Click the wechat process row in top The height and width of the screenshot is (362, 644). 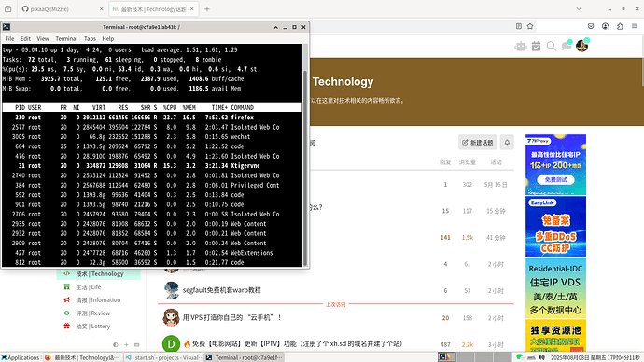[x=152, y=136]
